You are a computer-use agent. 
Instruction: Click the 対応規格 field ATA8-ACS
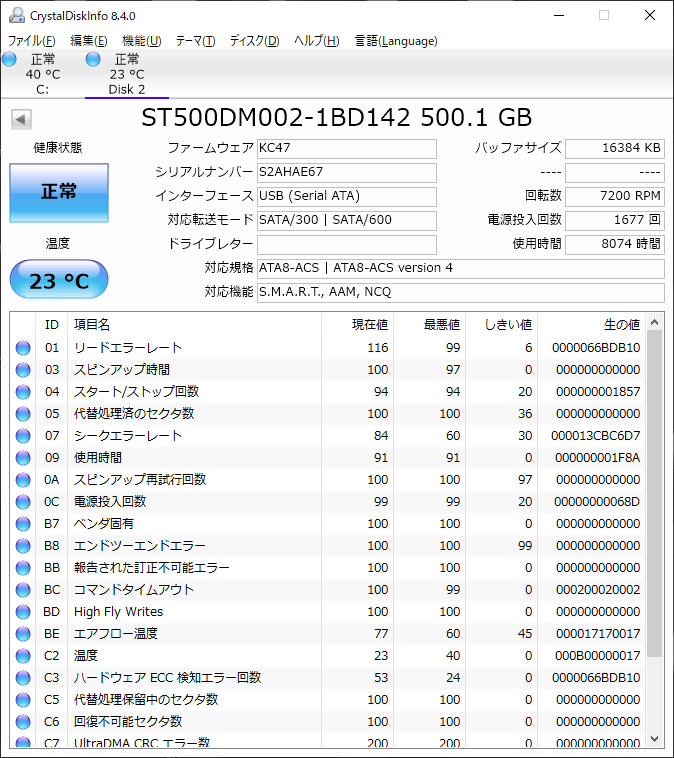(x=461, y=268)
